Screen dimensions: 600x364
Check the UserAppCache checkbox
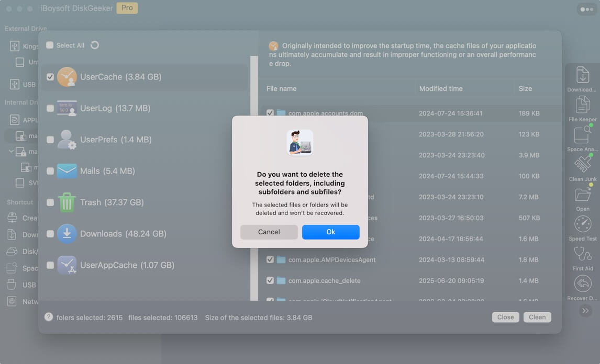tap(50, 265)
